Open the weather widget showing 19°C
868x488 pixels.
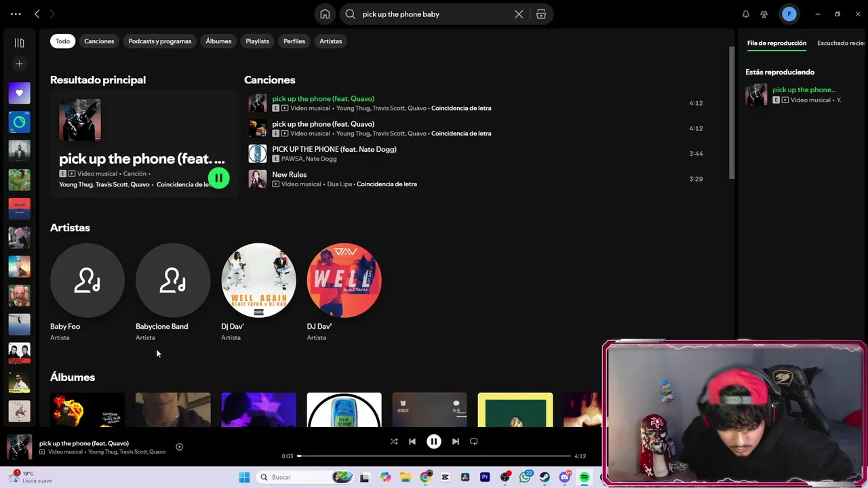coord(31,477)
